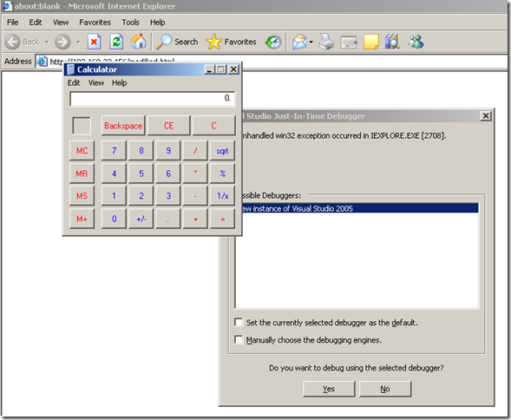Open the Forward history dropdown arrow
The width and height of the screenshot is (511, 420).
coord(78,42)
